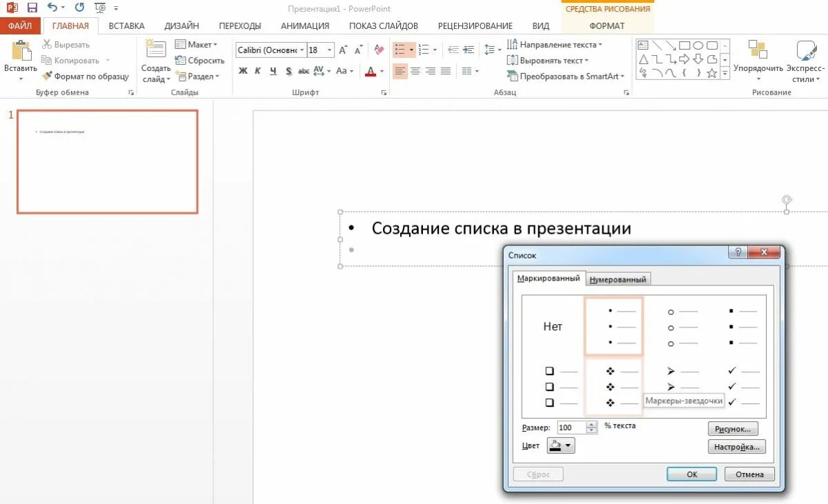Click the Рисунок... button
828x504 pixels.
coord(733,429)
